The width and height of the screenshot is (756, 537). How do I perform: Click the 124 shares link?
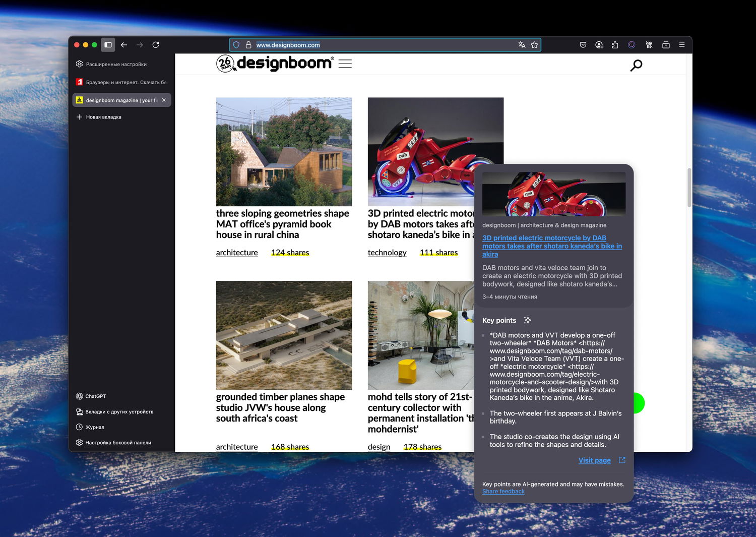pyautogui.click(x=290, y=253)
